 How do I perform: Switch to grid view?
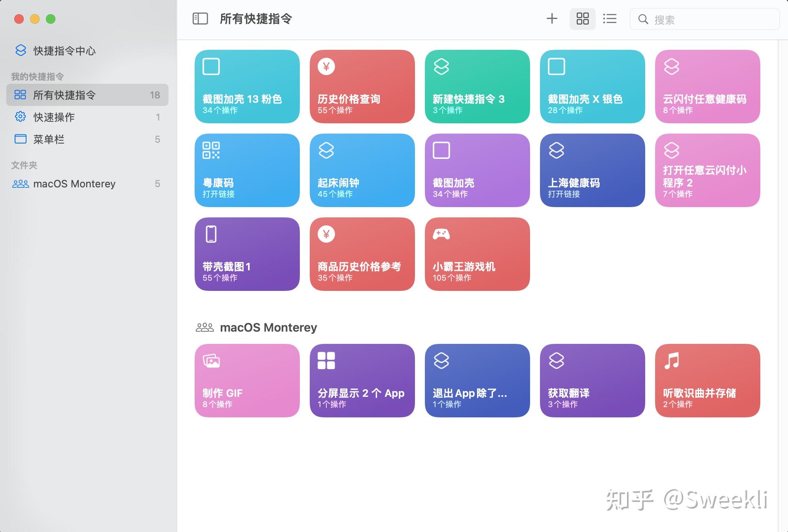pyautogui.click(x=582, y=19)
